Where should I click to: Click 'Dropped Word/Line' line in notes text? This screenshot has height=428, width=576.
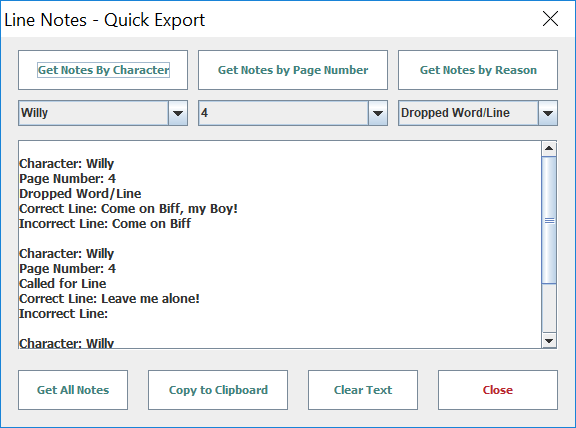pyautogui.click(x=80, y=194)
